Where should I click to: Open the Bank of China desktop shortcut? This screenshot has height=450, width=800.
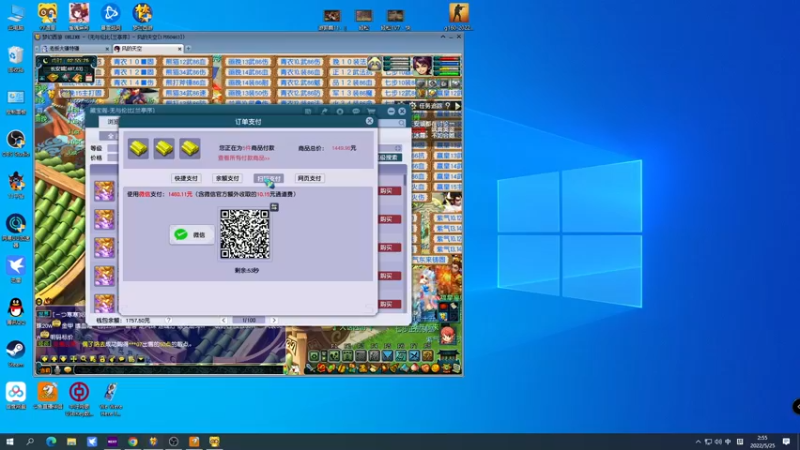tap(79, 399)
